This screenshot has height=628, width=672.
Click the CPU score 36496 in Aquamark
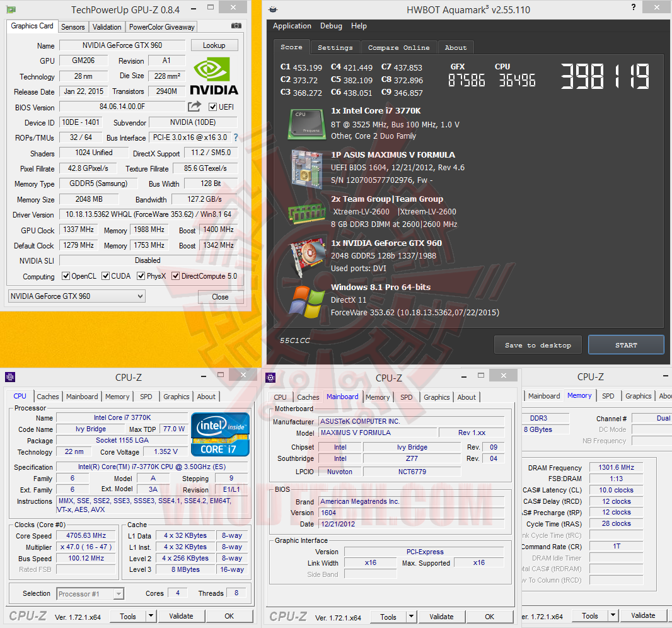point(517,80)
